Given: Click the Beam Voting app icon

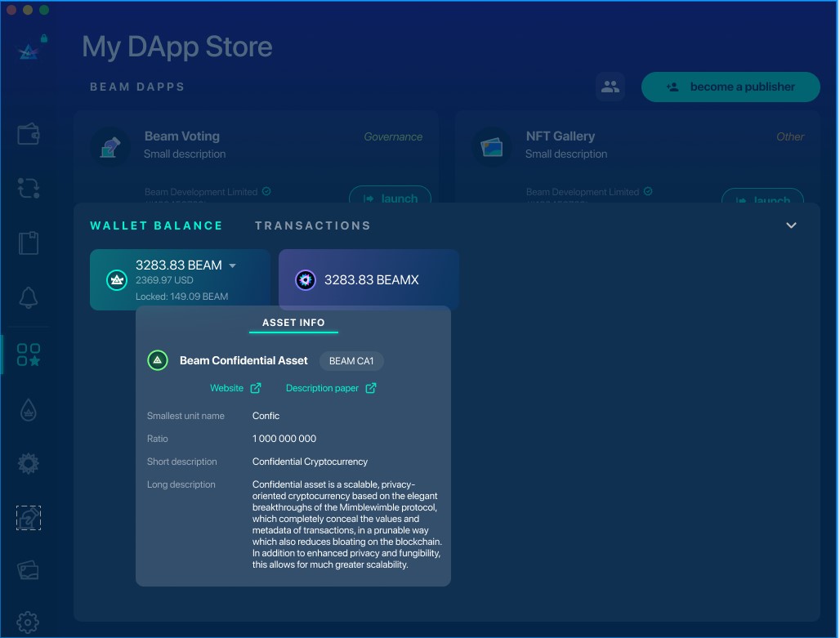Looking at the screenshot, I should (110, 147).
